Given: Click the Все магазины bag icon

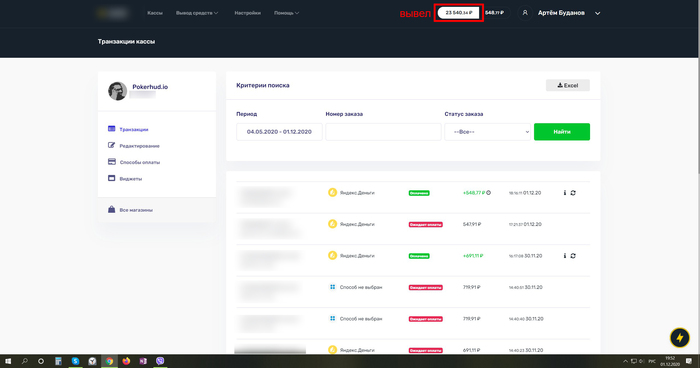Looking at the screenshot, I should coord(112,209).
